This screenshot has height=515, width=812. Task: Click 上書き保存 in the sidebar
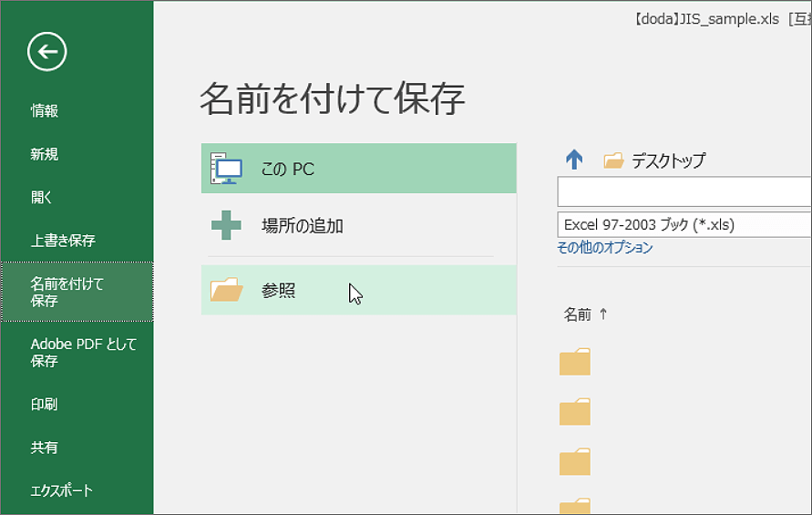tap(63, 240)
